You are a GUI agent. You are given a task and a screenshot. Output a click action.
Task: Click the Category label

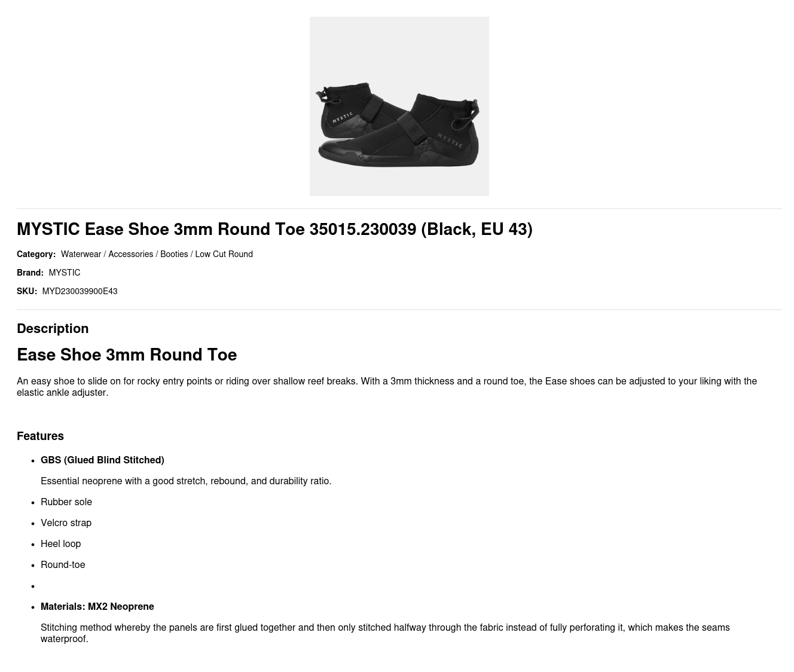[36, 254]
